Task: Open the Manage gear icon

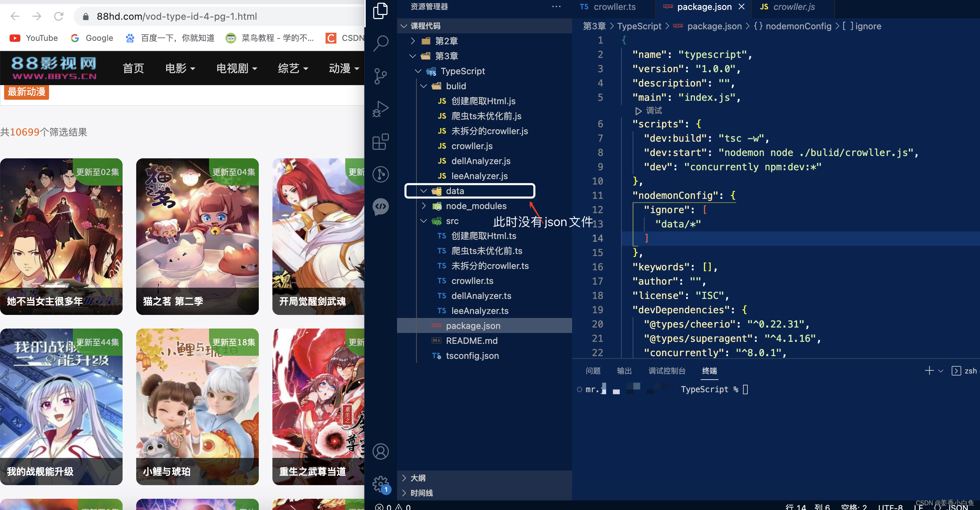Action: [x=380, y=484]
